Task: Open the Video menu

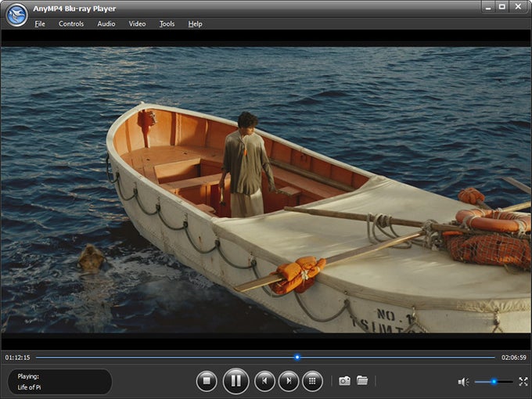Action: click(137, 23)
